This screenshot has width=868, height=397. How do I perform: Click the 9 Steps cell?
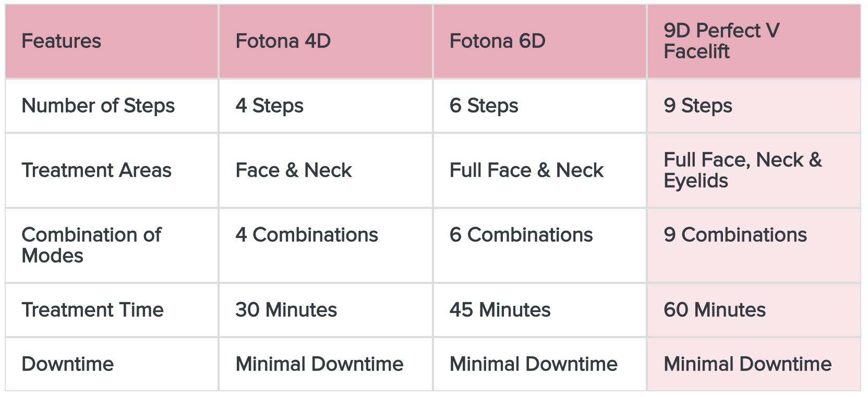[x=698, y=106]
